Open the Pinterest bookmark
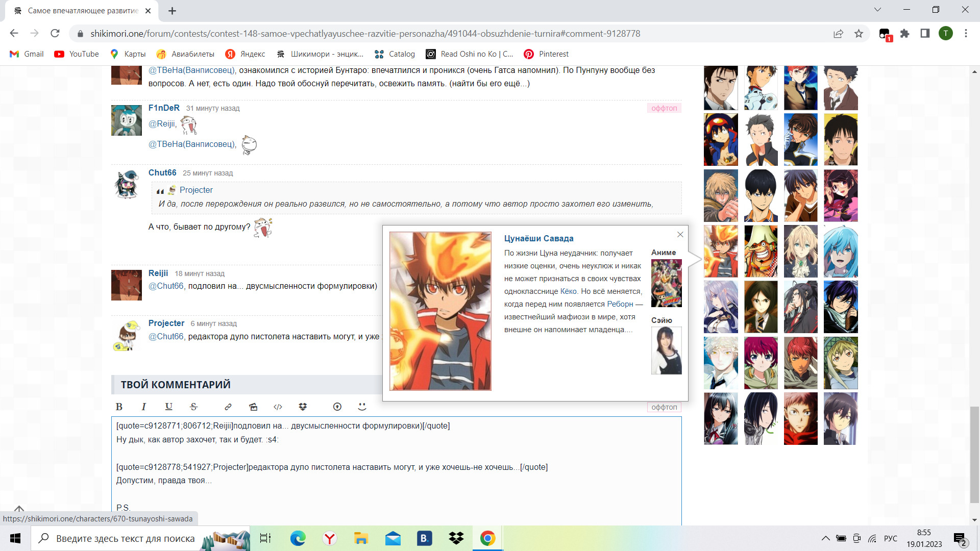This screenshot has height=551, width=980. [546, 54]
